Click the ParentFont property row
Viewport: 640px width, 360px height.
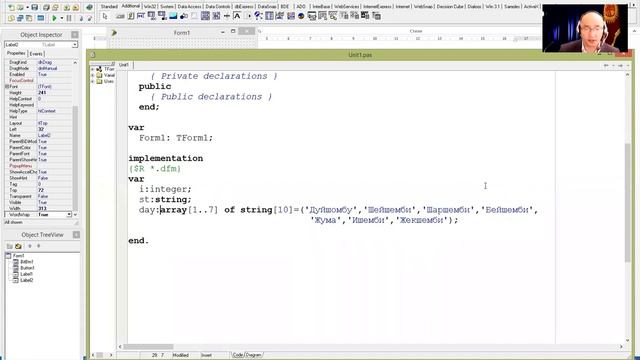click(x=39, y=153)
